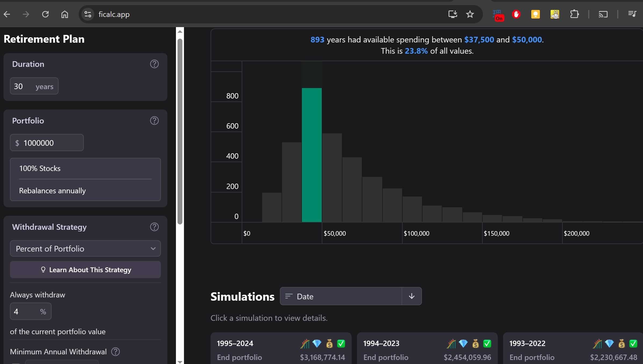
Task: Click the chart emoji on the 1994–2023 card
Action: click(x=451, y=344)
